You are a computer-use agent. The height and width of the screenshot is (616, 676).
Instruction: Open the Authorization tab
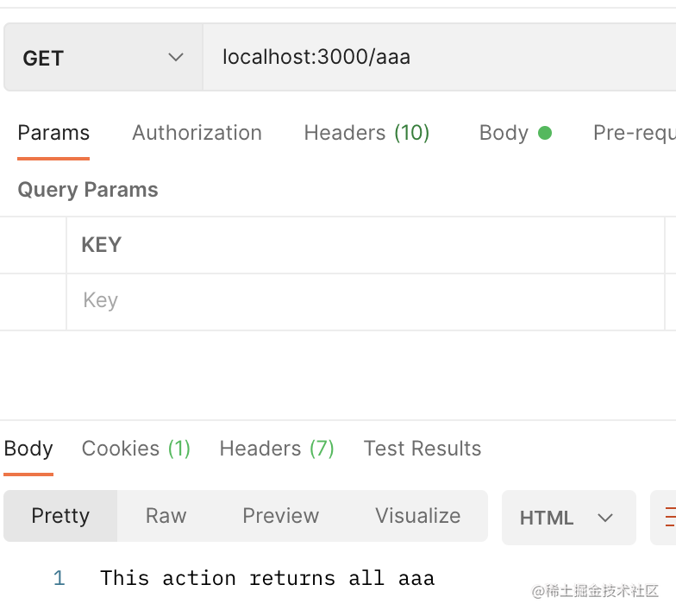197,133
